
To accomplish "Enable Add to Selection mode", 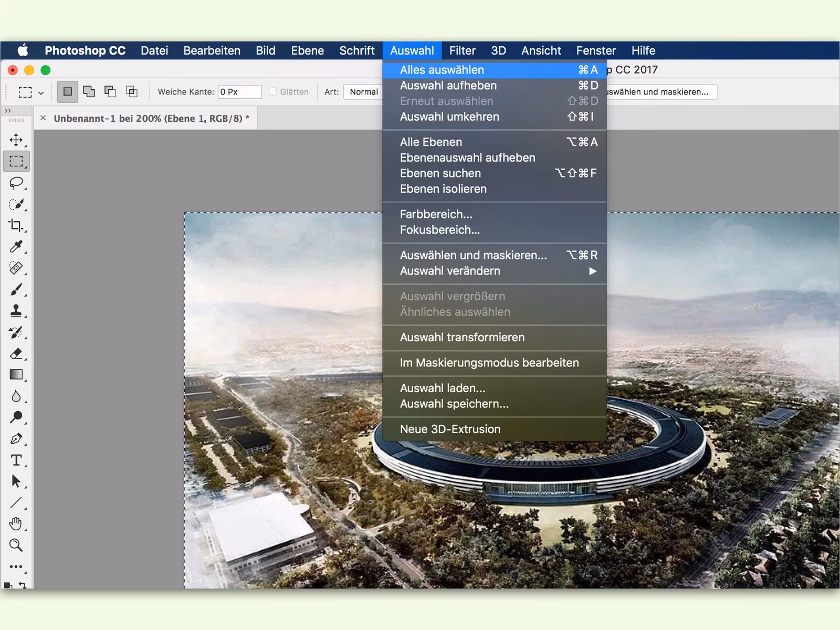I will pyautogui.click(x=89, y=92).
